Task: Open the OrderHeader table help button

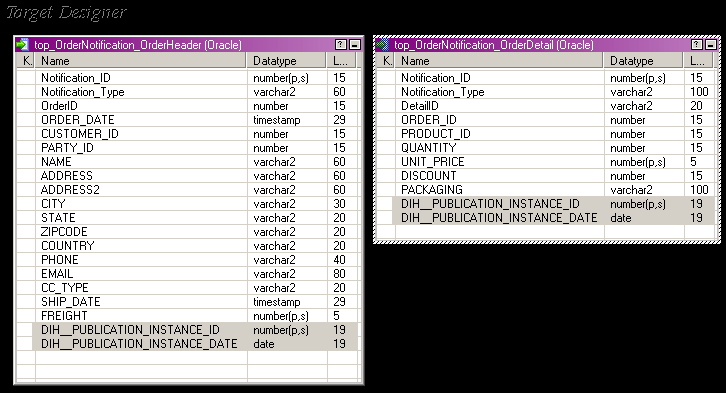Action: pos(341,44)
